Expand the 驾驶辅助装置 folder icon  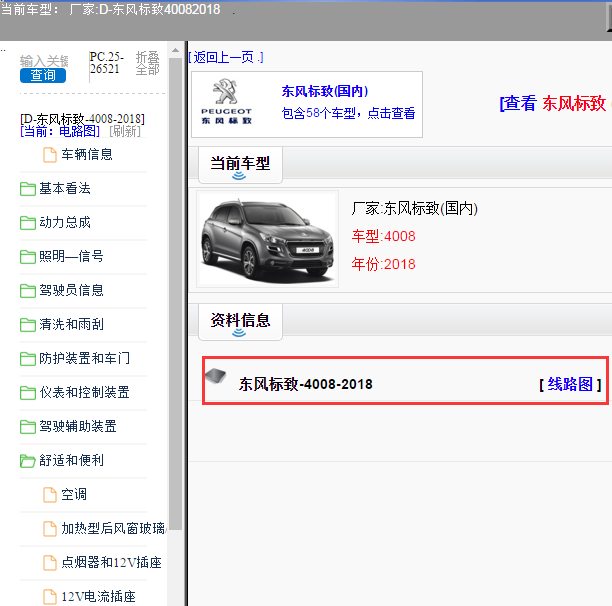pos(28,427)
